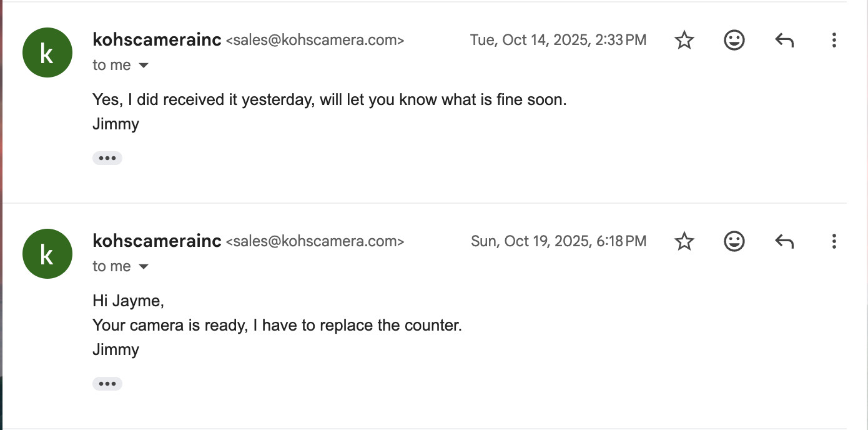Click the "Your camera is ready" message text
Viewport: 868px width, 430px height.
click(277, 325)
